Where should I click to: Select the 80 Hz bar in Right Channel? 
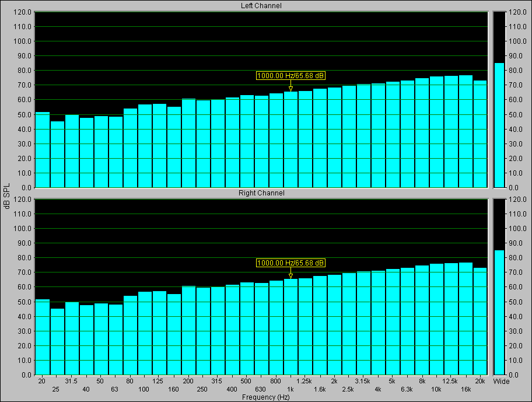coord(130,335)
